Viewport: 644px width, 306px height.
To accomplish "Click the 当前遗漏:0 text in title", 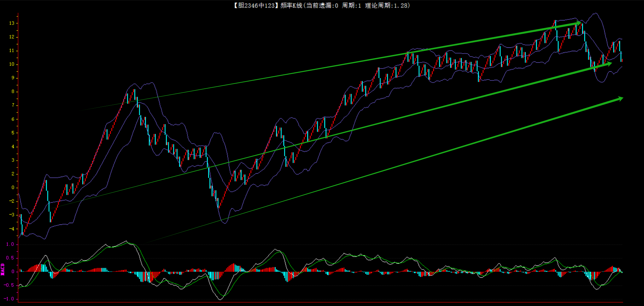I will coord(322,5).
